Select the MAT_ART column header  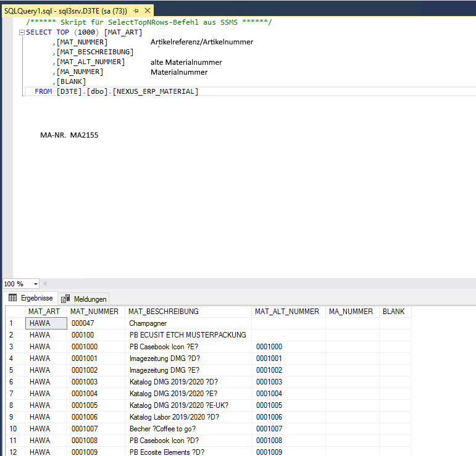click(45, 312)
